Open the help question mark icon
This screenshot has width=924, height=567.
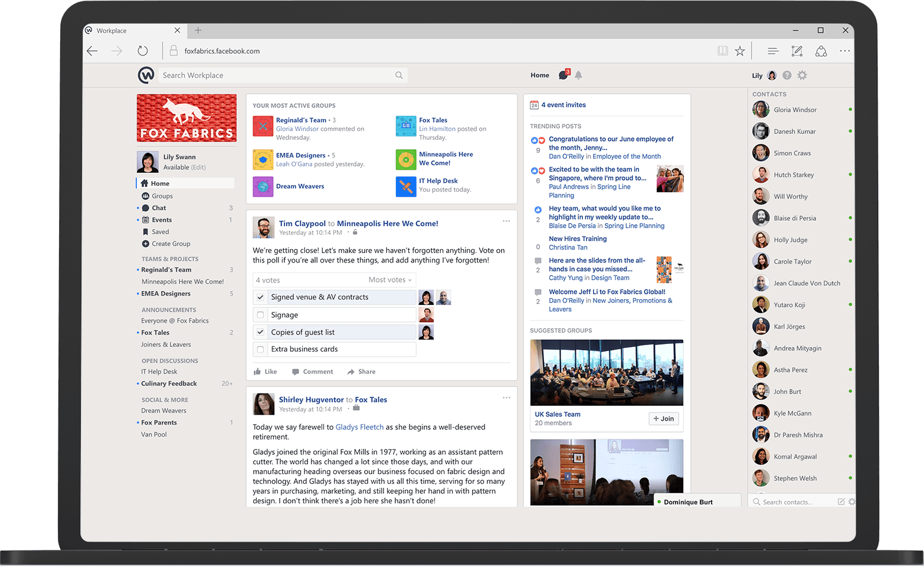[x=787, y=75]
